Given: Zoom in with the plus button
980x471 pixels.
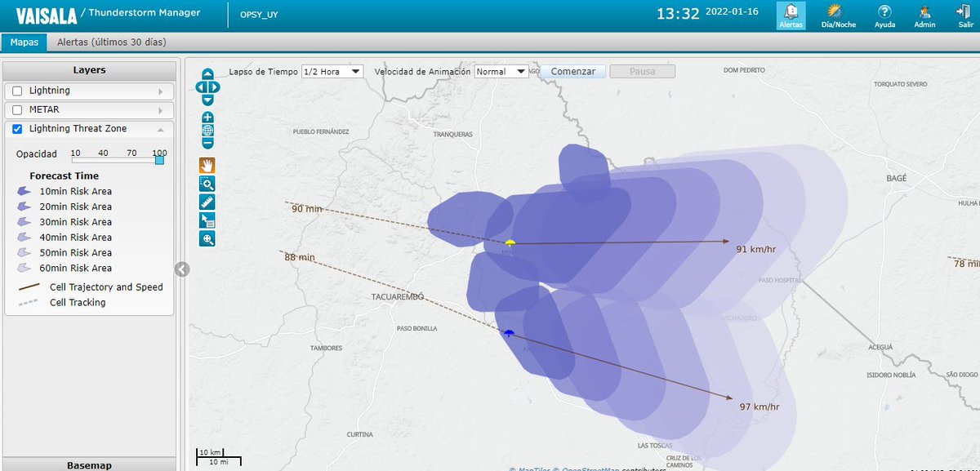Looking at the screenshot, I should 207,118.
